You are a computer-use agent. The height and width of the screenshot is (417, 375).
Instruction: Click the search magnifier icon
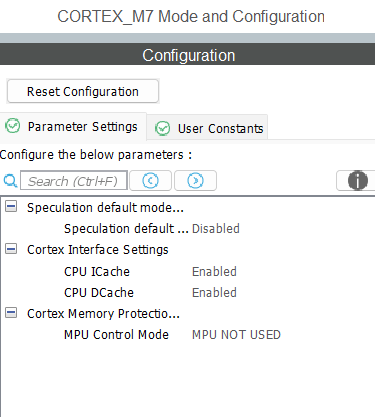tap(10, 181)
